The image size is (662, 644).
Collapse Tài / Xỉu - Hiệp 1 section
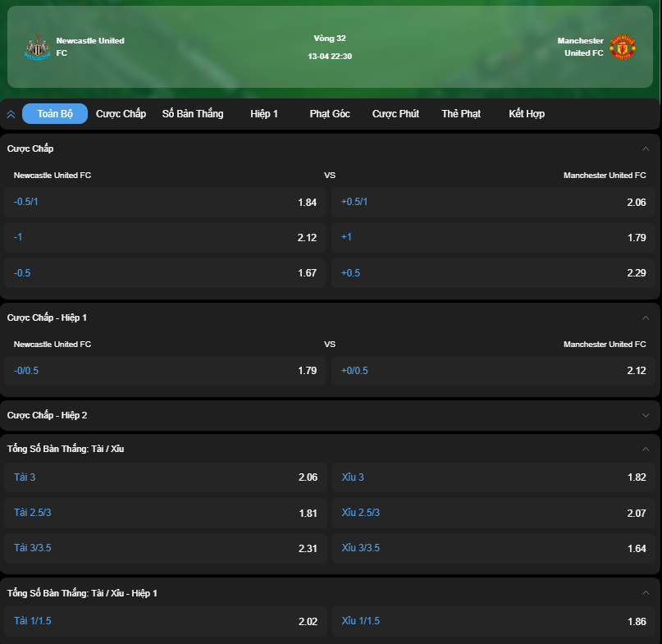tap(646, 593)
